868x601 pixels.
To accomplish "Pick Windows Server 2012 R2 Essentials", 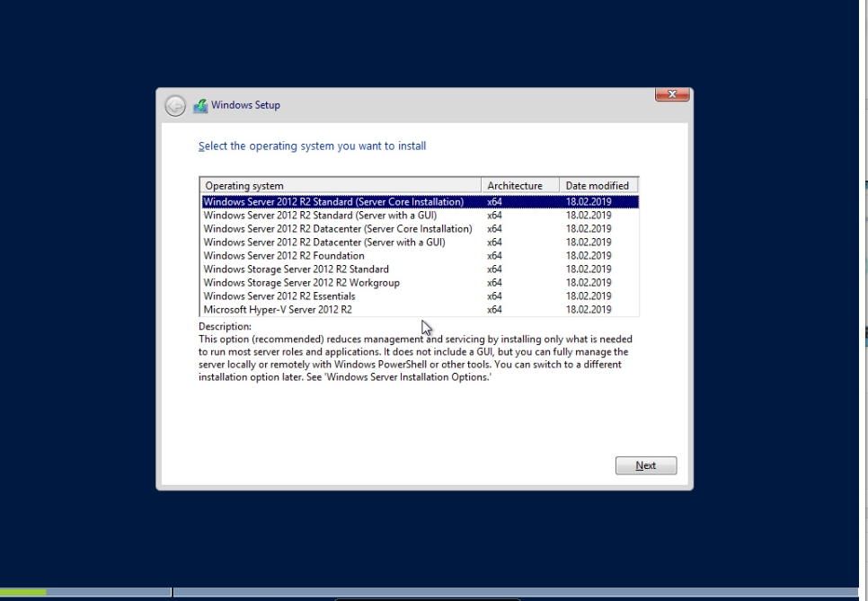I will pos(421,296).
